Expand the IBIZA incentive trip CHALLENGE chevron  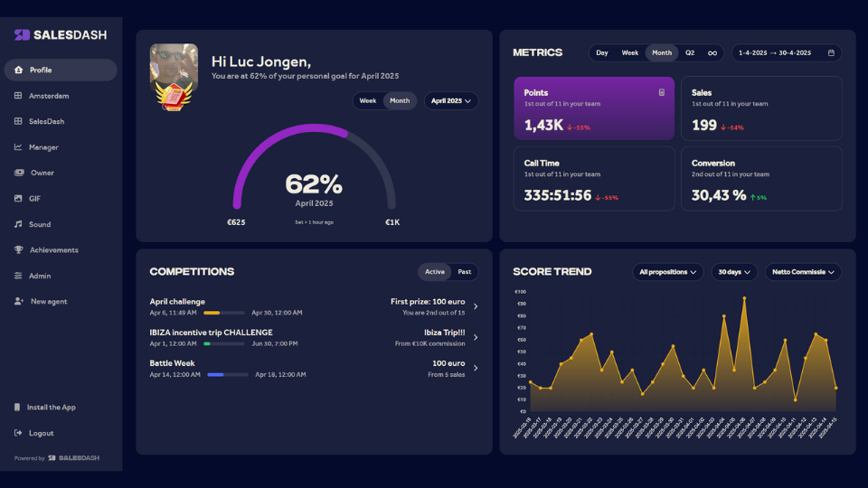click(x=476, y=337)
